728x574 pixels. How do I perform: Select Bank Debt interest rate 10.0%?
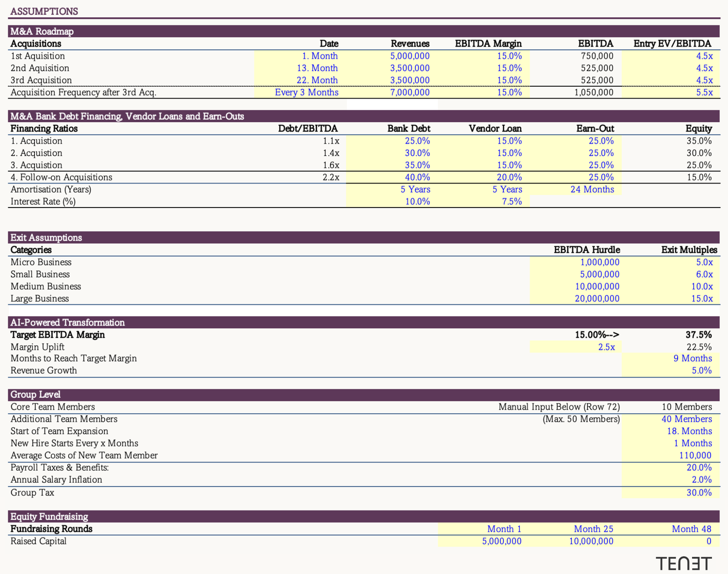point(392,202)
